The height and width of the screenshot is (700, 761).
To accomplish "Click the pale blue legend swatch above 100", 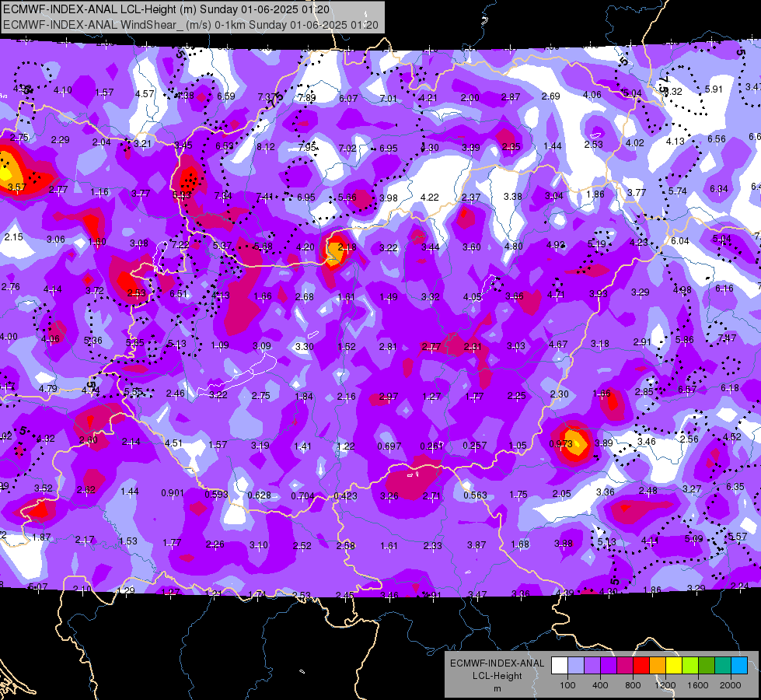I will pos(575,665).
